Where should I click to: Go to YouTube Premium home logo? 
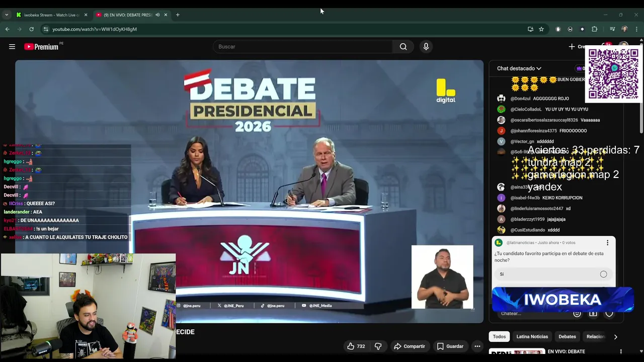point(41,47)
